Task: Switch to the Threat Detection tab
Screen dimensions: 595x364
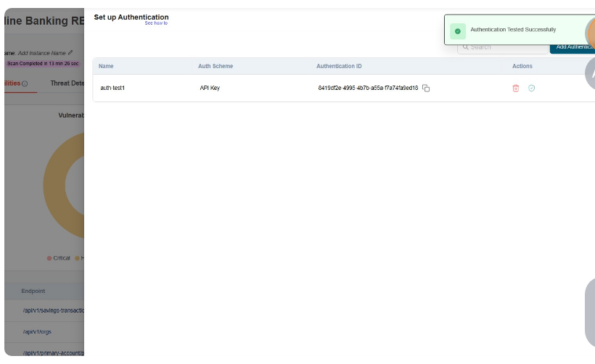Action: [x=67, y=83]
